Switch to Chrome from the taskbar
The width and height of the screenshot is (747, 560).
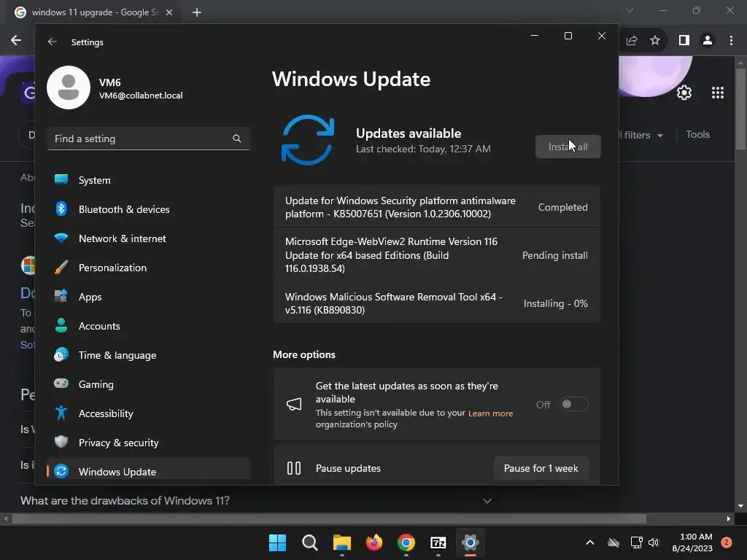tap(406, 542)
